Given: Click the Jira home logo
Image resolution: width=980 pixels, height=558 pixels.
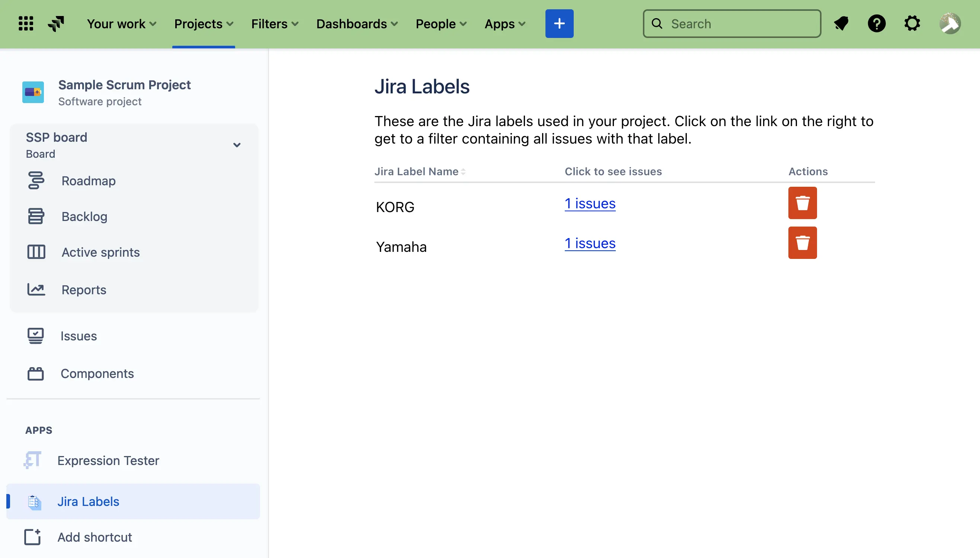Looking at the screenshot, I should [56, 23].
